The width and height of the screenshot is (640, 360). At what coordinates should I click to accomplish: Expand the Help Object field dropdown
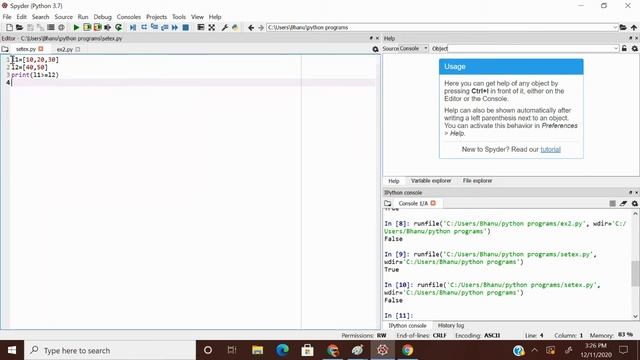click(616, 49)
